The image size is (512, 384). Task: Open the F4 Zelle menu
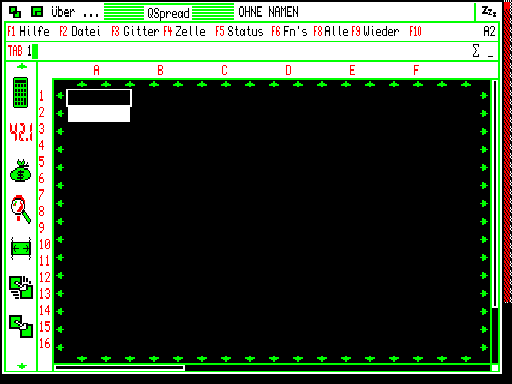(184, 31)
